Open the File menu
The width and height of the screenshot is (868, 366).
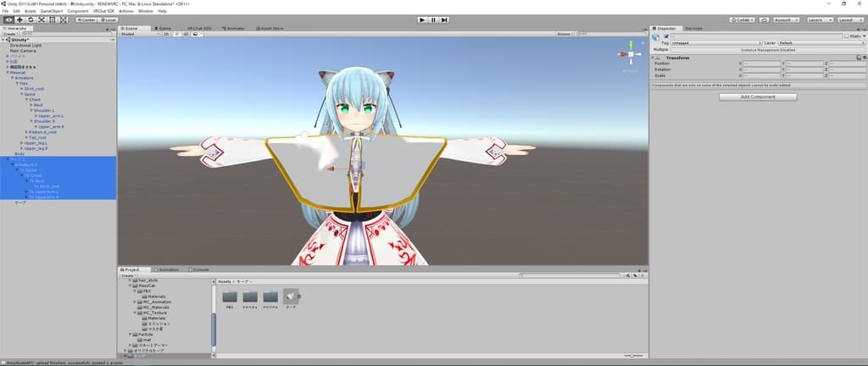point(6,11)
